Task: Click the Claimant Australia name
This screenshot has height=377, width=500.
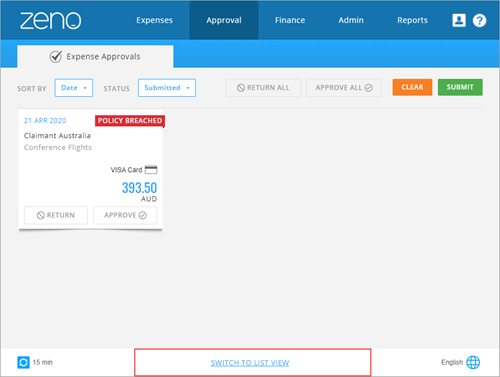Action: [57, 136]
